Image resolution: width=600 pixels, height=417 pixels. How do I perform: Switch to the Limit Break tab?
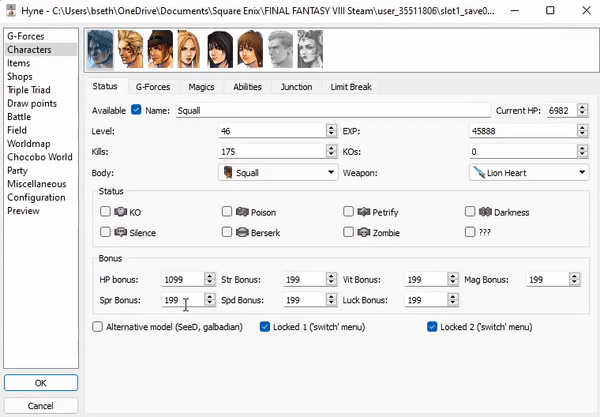351,87
